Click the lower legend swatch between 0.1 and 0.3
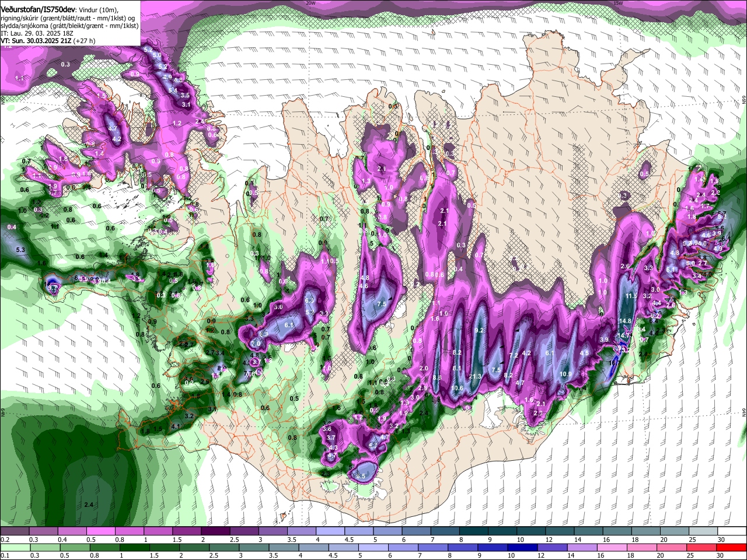This screenshot has width=747, height=560. [15, 548]
